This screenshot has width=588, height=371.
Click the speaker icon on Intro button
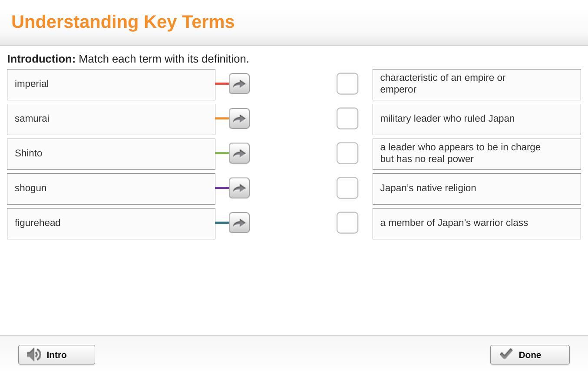(x=34, y=355)
